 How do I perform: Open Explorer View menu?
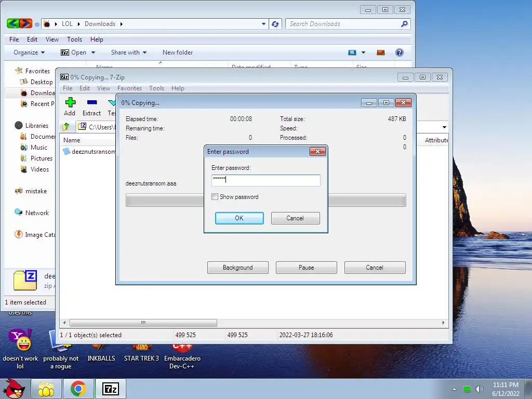tap(52, 39)
